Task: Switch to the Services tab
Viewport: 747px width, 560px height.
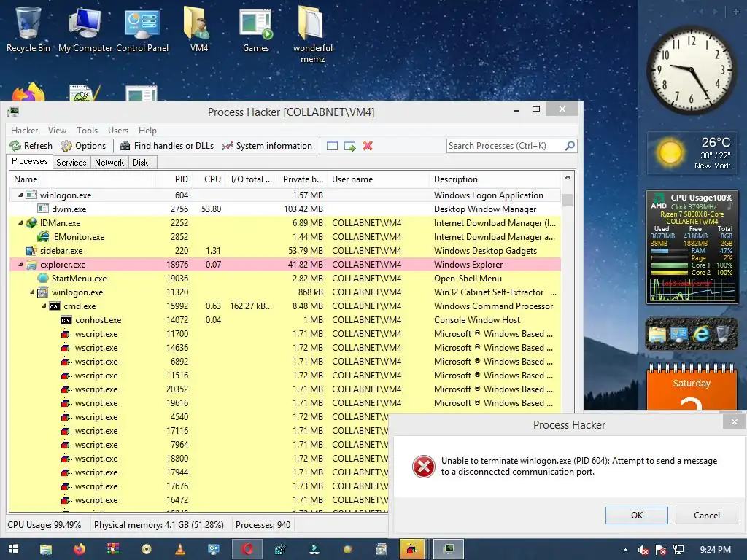Action: click(71, 163)
